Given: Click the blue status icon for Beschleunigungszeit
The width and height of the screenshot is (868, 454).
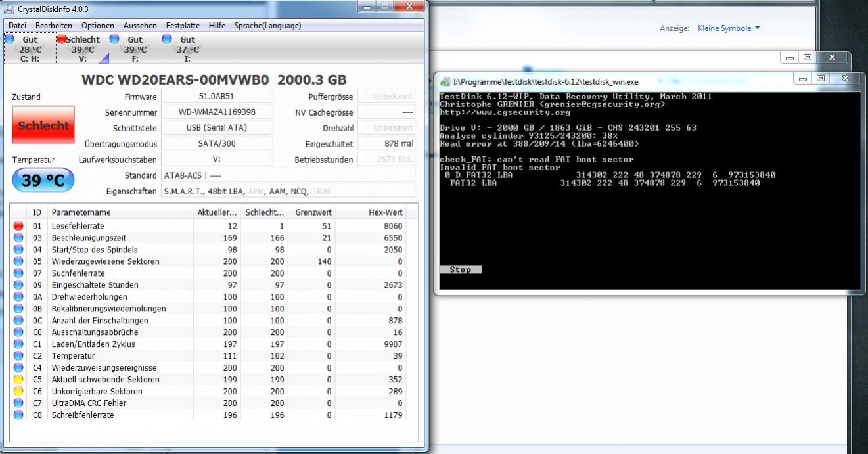Looking at the screenshot, I should pyautogui.click(x=18, y=238).
